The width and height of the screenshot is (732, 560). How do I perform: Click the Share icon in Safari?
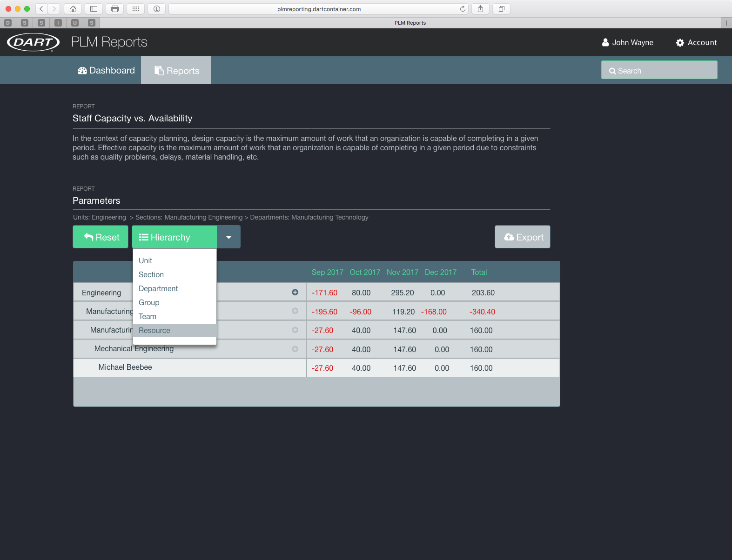coord(480,9)
